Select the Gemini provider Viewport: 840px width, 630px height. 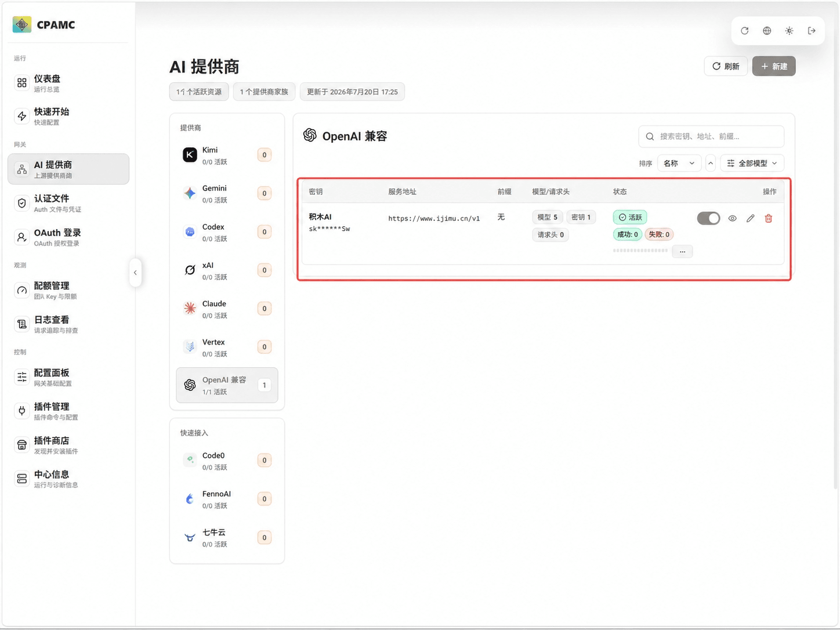(x=227, y=193)
